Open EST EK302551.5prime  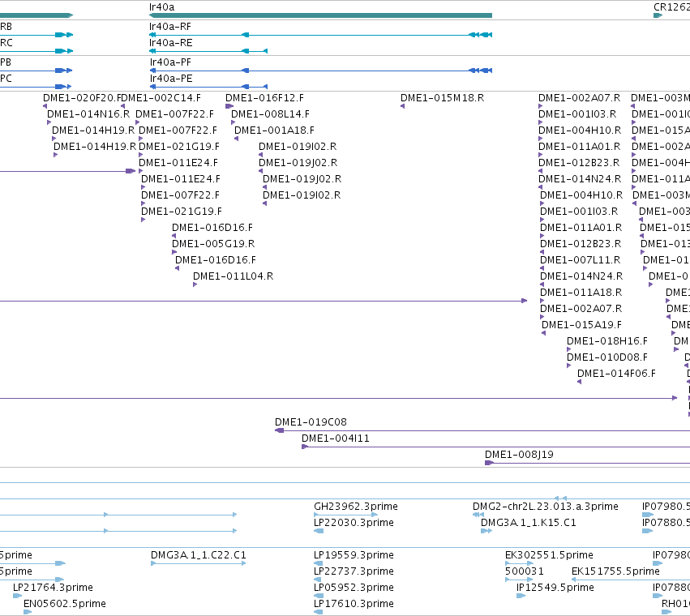point(549,555)
